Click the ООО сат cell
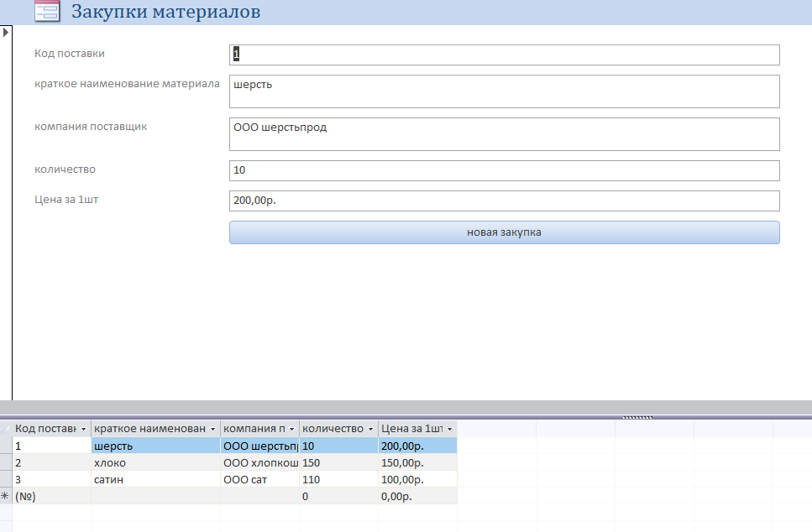 click(260, 479)
